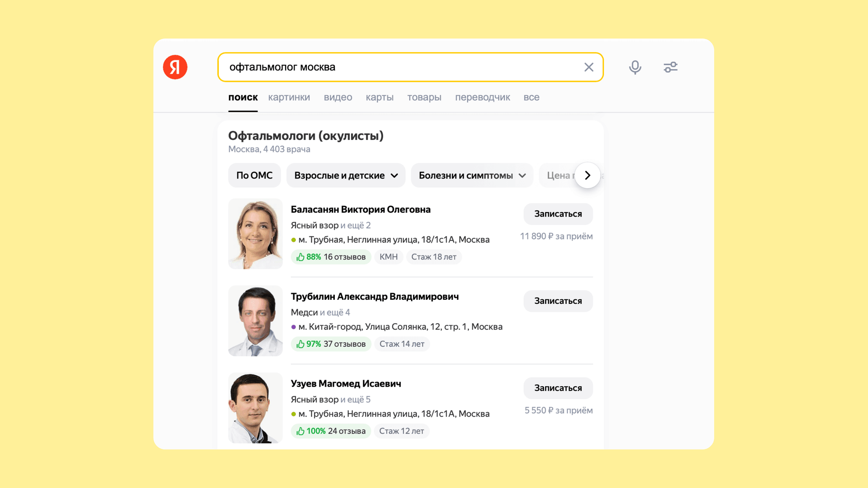
Task: Open the Офтальмологи (окулисты) heading
Action: [x=306, y=136]
